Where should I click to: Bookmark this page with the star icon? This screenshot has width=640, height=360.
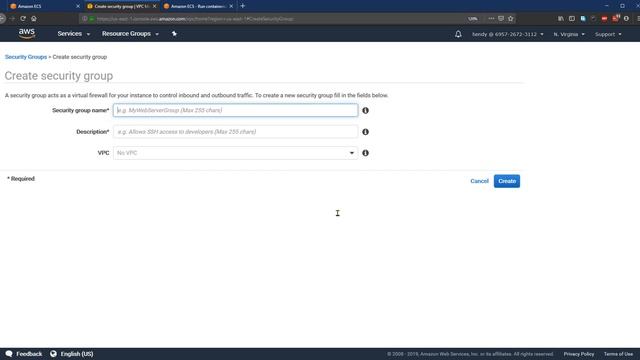click(511, 18)
